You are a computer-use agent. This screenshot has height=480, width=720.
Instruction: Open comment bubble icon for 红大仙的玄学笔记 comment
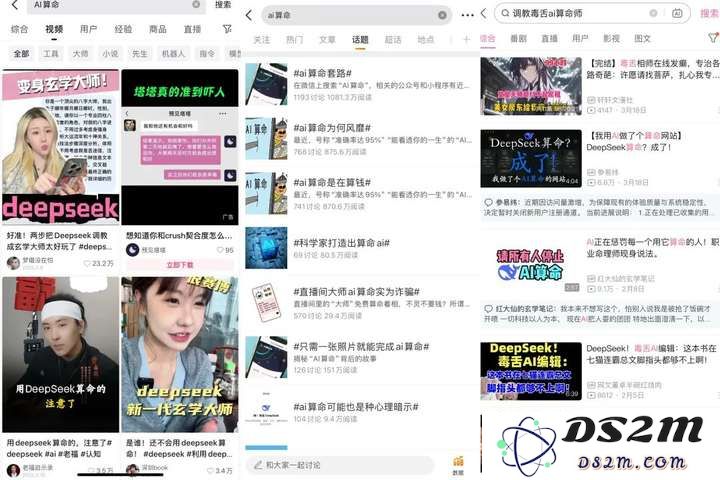click(489, 309)
